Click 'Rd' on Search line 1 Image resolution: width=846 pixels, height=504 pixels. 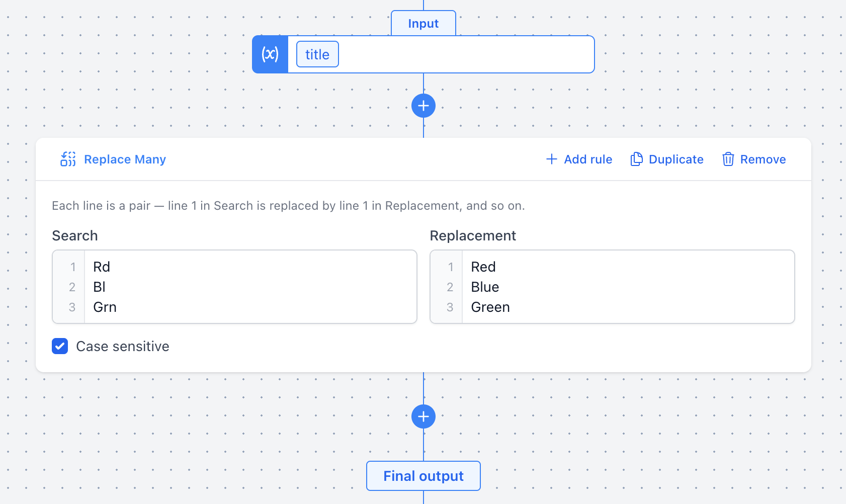tap(102, 267)
